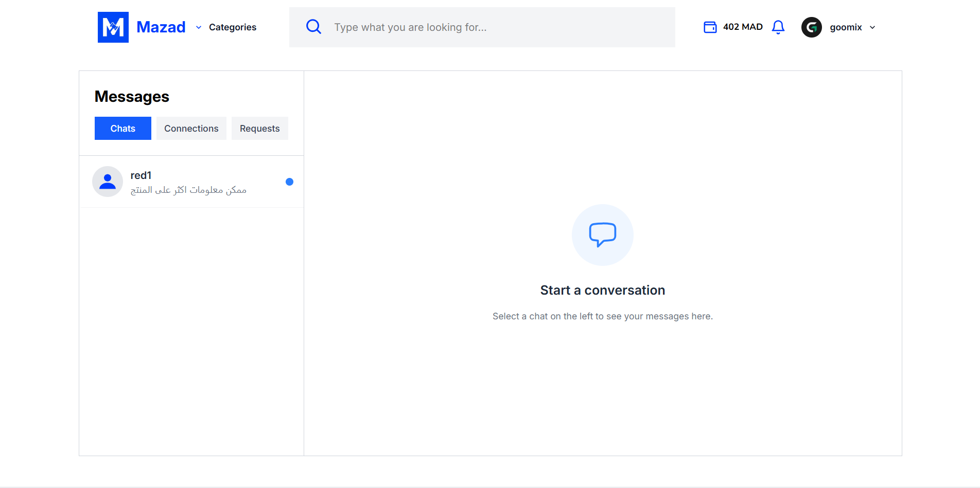View the 402 MAD balance
The width and height of the screenshot is (980, 488).
click(x=743, y=27)
